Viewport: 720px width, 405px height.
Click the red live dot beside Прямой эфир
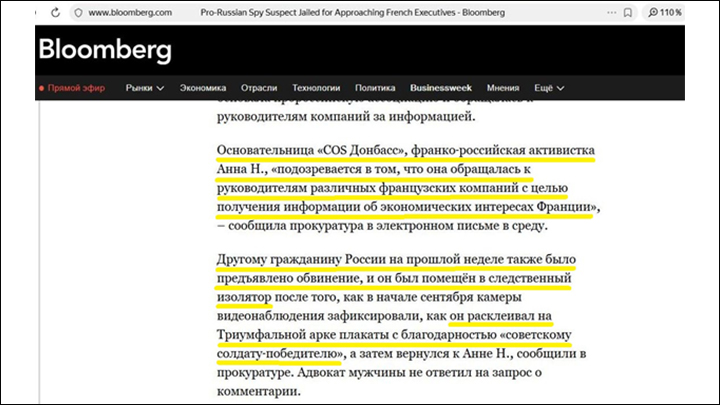click(41, 88)
